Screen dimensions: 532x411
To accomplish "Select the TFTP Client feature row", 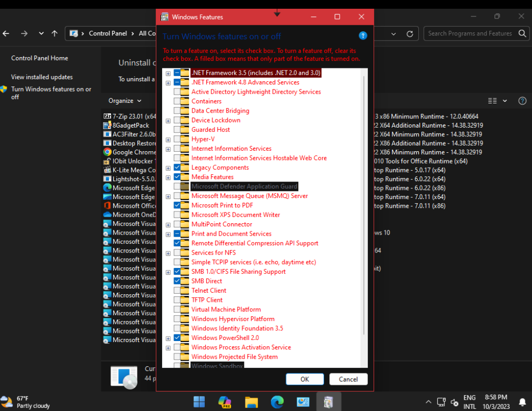I will [x=207, y=300].
